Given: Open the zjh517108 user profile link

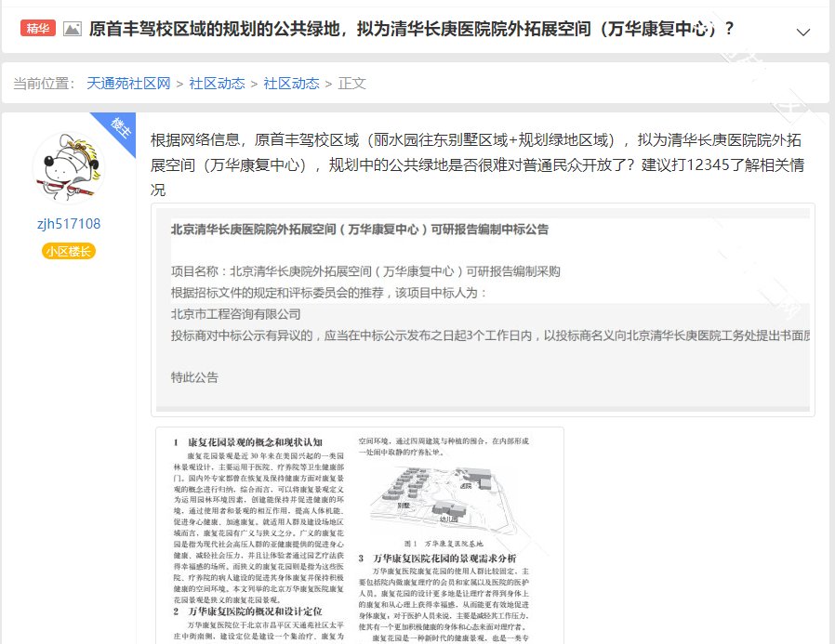Looking at the screenshot, I should coord(69,224).
